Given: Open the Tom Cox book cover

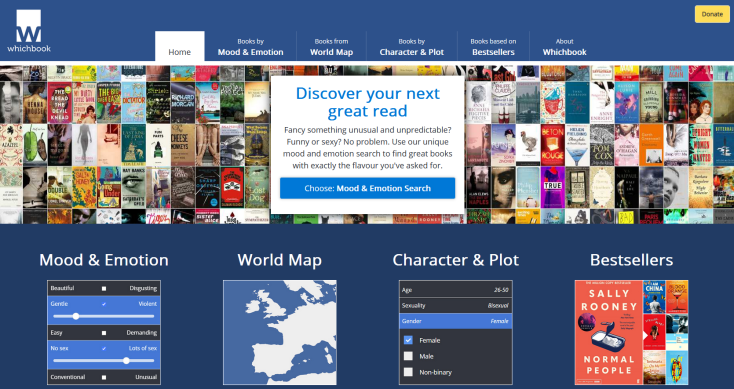Looking at the screenshot, I should point(602,145).
